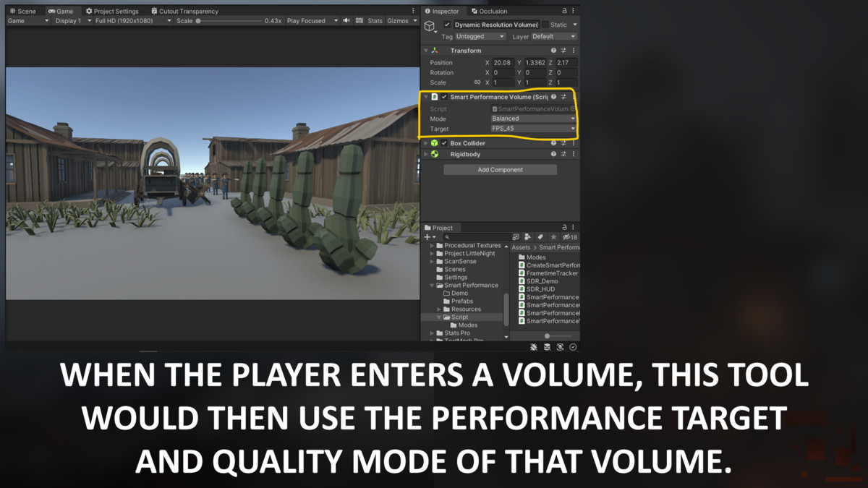Open the Display 1 dropdown

pos(72,21)
